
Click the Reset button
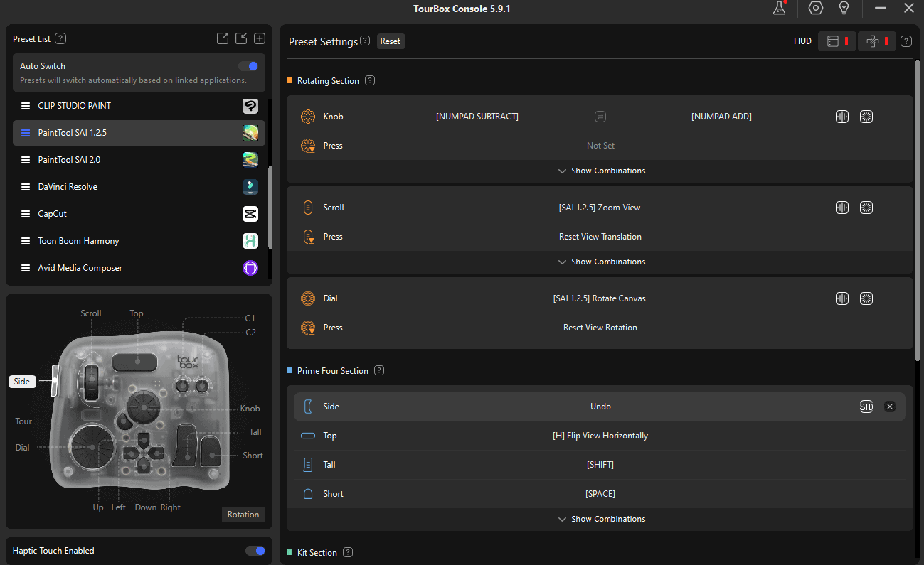(x=391, y=41)
